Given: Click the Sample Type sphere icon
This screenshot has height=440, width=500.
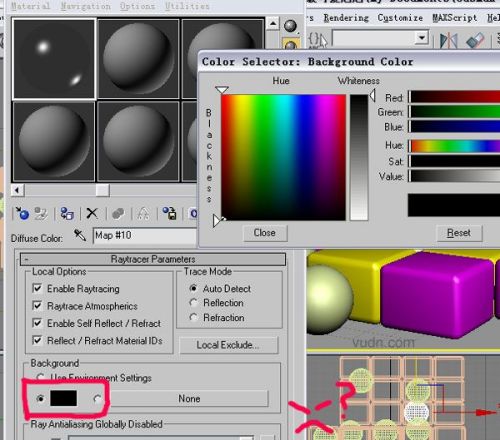Looking at the screenshot, I should point(290,26).
